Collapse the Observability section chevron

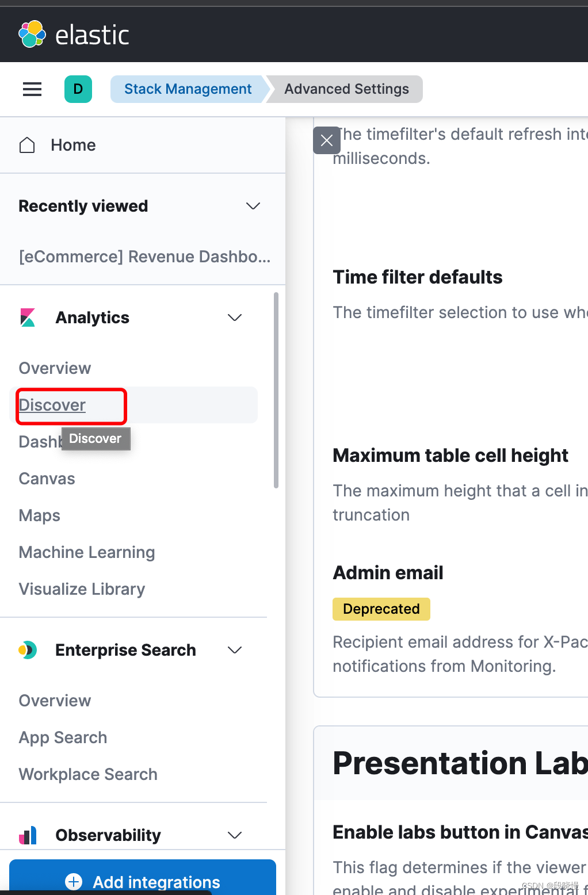(235, 835)
